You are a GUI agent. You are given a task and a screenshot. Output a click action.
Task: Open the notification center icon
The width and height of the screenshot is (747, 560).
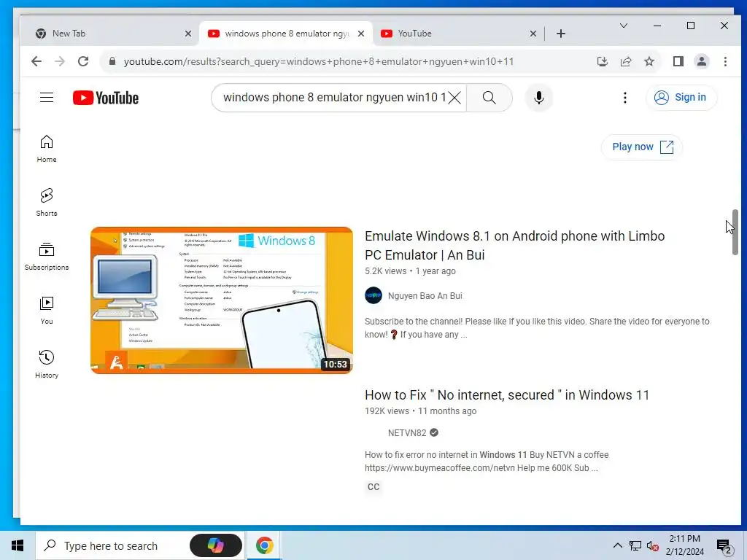pyautogui.click(x=724, y=547)
